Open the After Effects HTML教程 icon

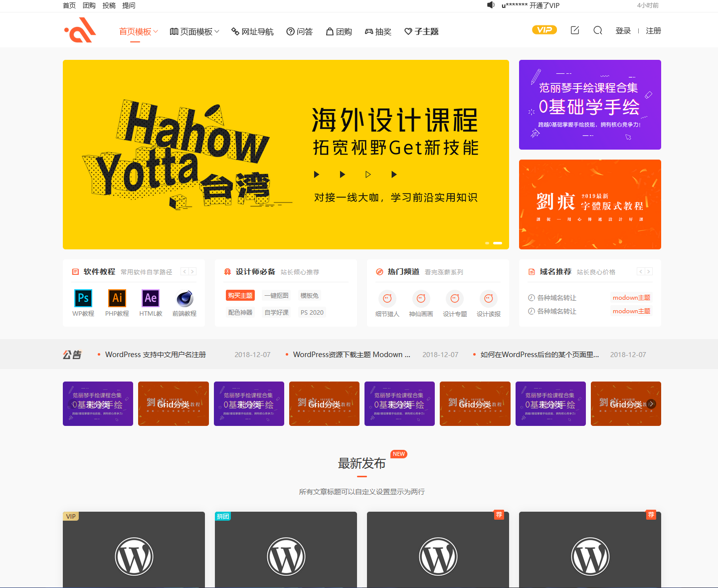[151, 298]
